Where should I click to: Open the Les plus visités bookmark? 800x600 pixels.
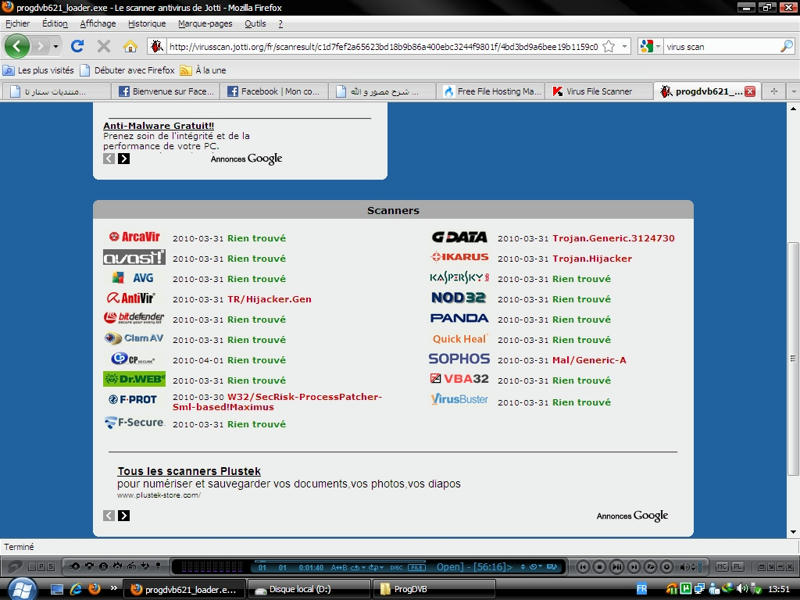(39, 70)
